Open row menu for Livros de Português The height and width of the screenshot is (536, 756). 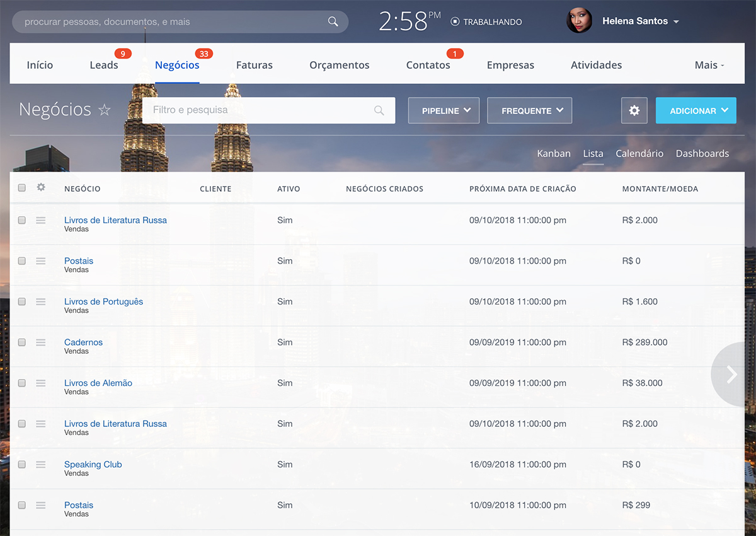click(41, 302)
